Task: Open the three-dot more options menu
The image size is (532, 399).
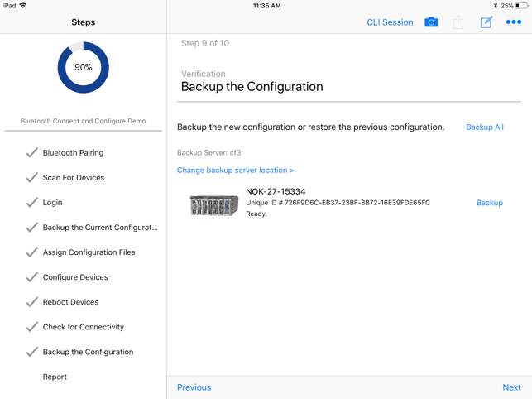Action: 514,22
